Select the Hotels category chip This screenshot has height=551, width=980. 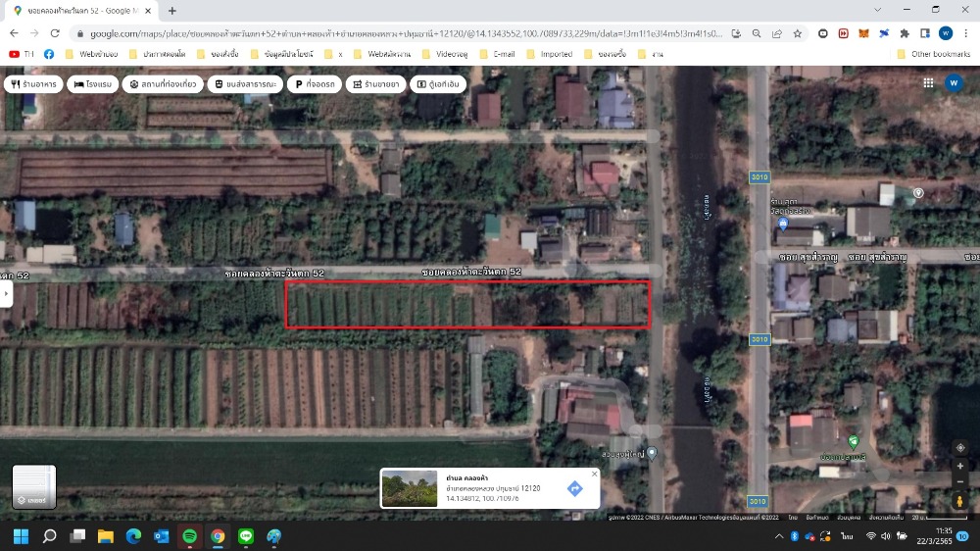[x=93, y=84]
